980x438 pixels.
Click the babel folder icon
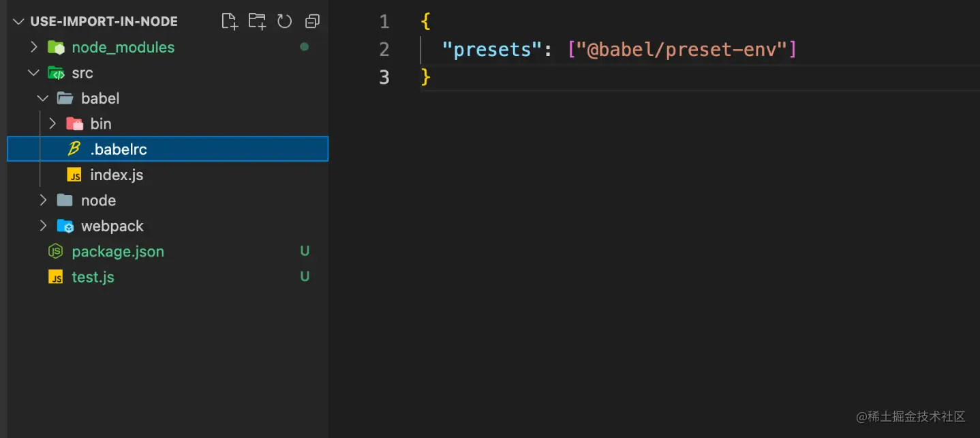point(65,98)
